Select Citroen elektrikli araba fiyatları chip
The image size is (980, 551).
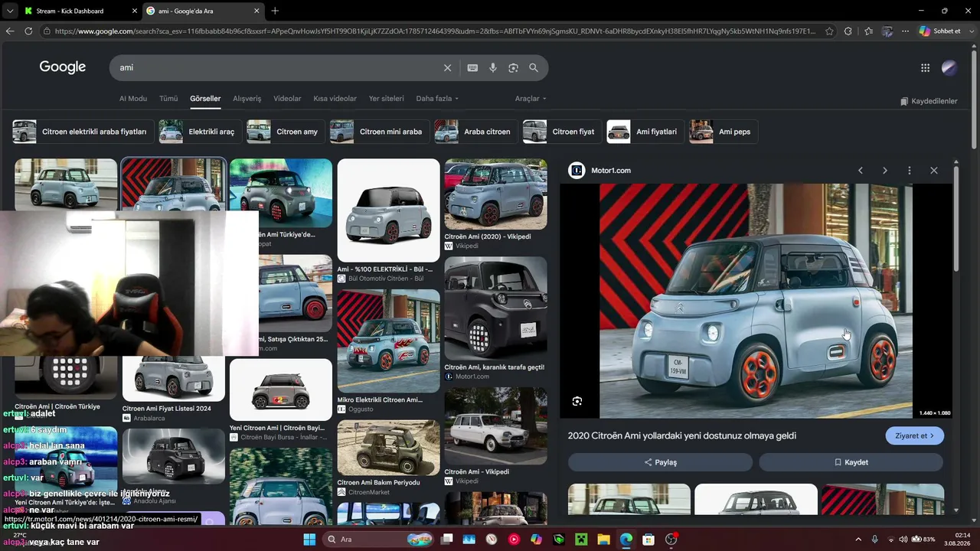[x=83, y=132]
